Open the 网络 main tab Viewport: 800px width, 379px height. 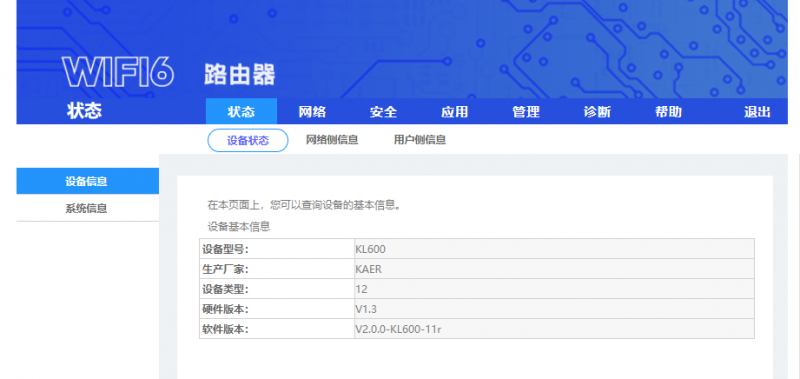(x=312, y=112)
